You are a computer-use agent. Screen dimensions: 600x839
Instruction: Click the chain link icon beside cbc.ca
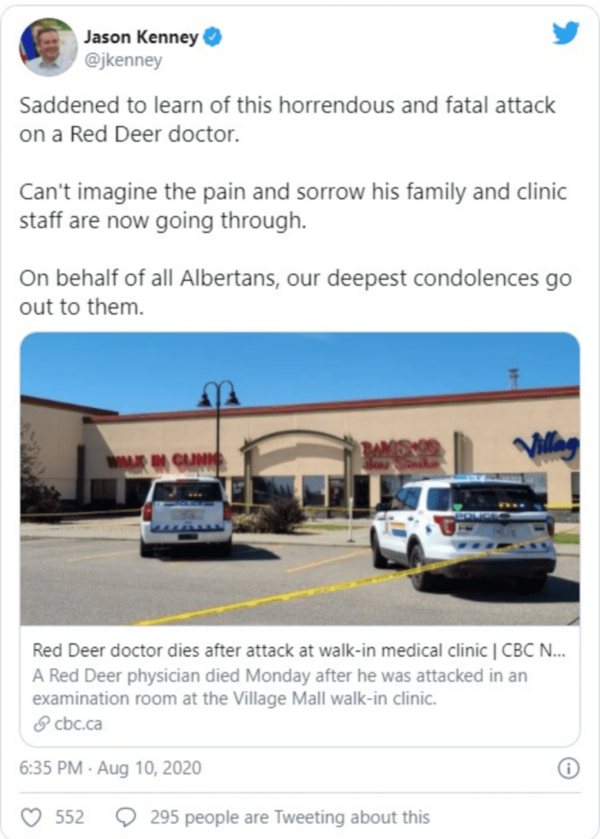(x=41, y=724)
